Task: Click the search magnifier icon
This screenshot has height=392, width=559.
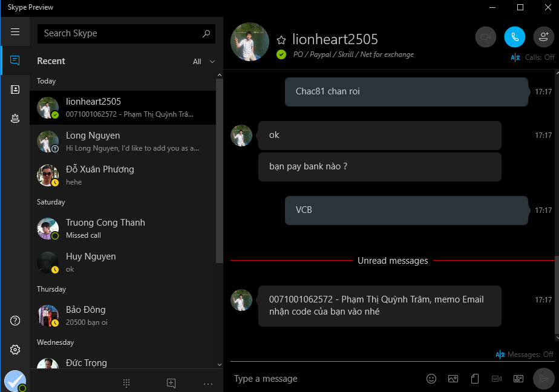Action: pyautogui.click(x=206, y=33)
